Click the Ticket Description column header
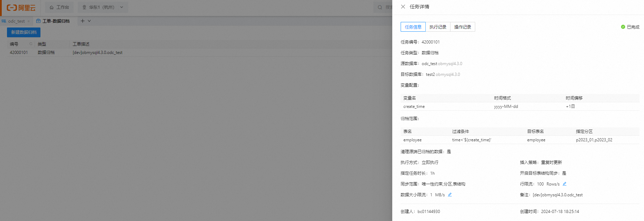Viewport: 644px width, 221px height. pyautogui.click(x=81, y=44)
